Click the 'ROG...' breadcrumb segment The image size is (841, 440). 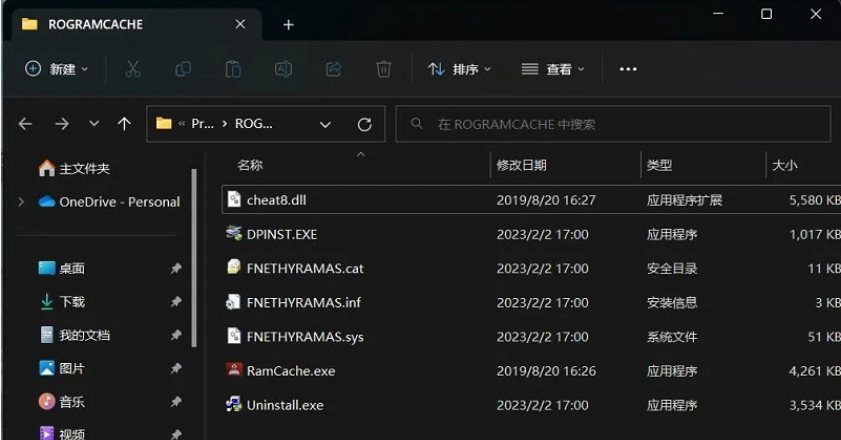click(x=254, y=124)
